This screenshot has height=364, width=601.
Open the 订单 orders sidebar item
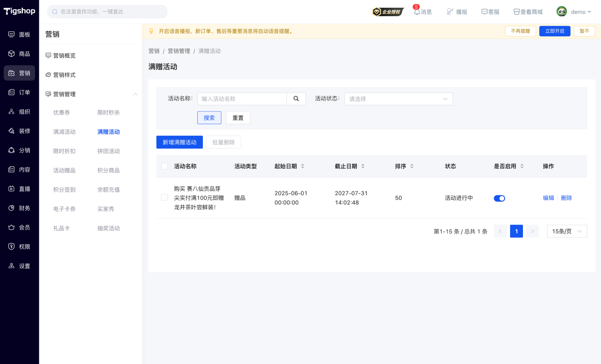(x=19, y=92)
